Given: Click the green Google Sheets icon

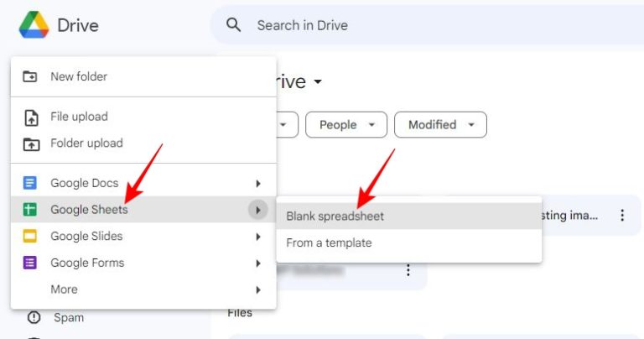Looking at the screenshot, I should click(29, 210).
